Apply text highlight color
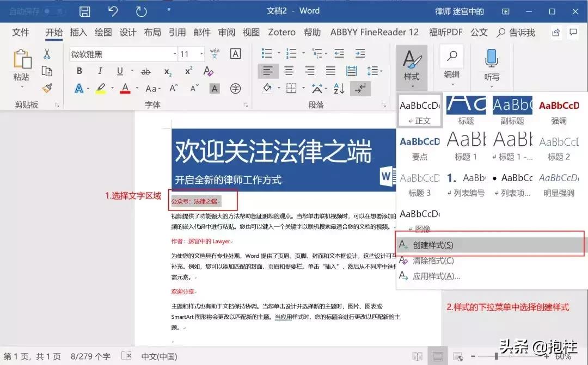588x365 pixels. point(101,88)
